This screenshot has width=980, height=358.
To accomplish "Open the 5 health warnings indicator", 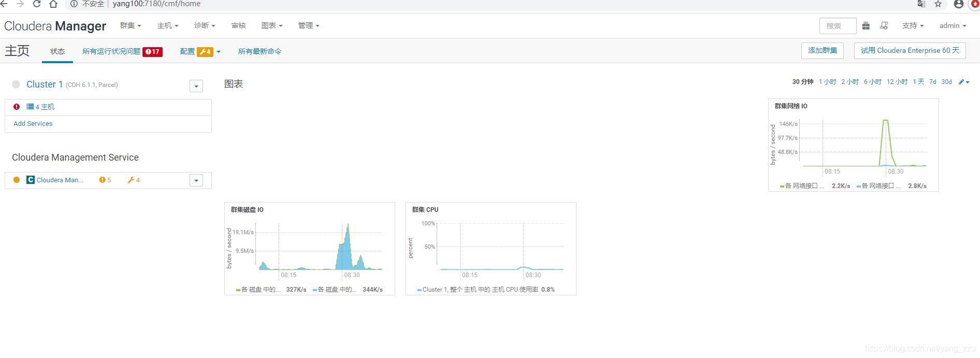I will (x=105, y=180).
